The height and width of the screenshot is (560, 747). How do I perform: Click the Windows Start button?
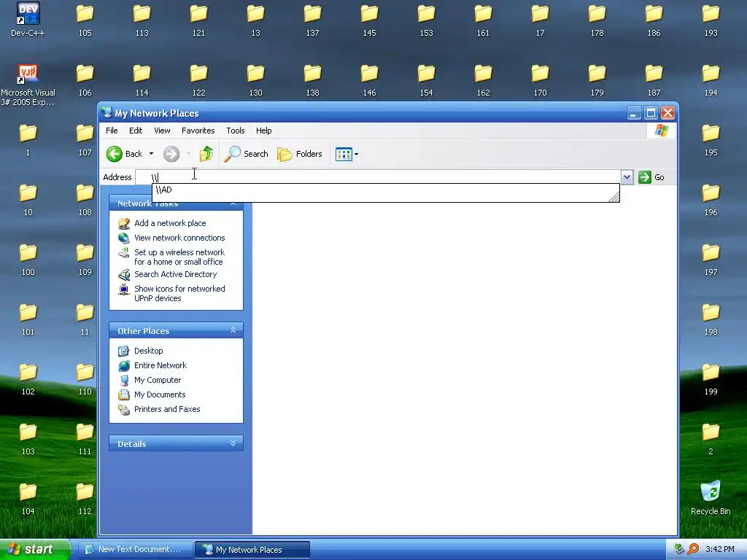[35, 549]
